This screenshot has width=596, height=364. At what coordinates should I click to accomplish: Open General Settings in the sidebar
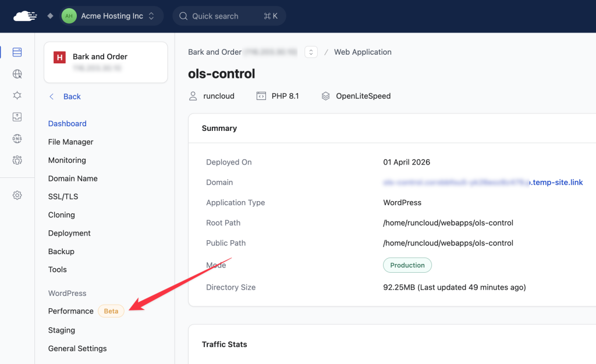point(77,348)
